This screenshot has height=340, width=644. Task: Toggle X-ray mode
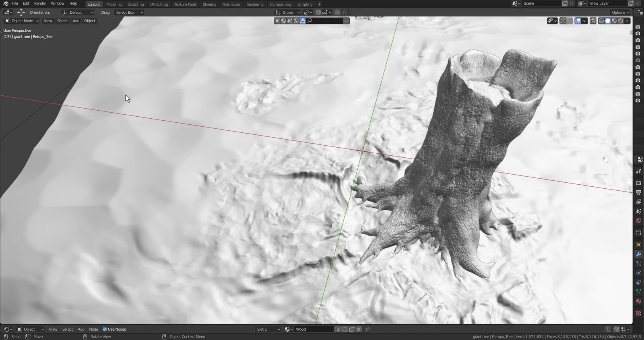click(593, 21)
